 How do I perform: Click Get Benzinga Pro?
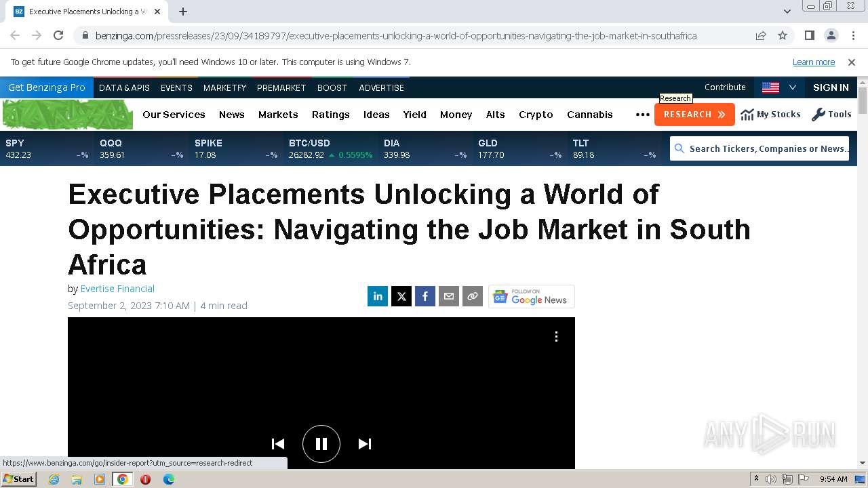47,87
